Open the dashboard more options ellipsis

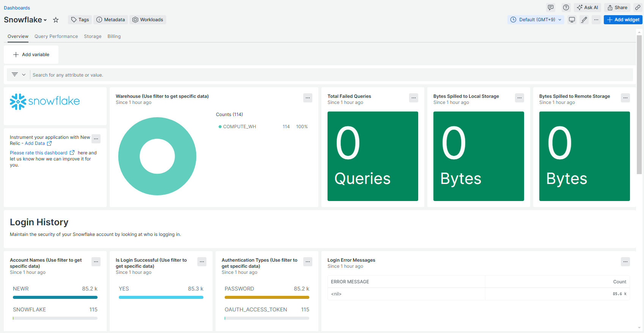tap(596, 20)
